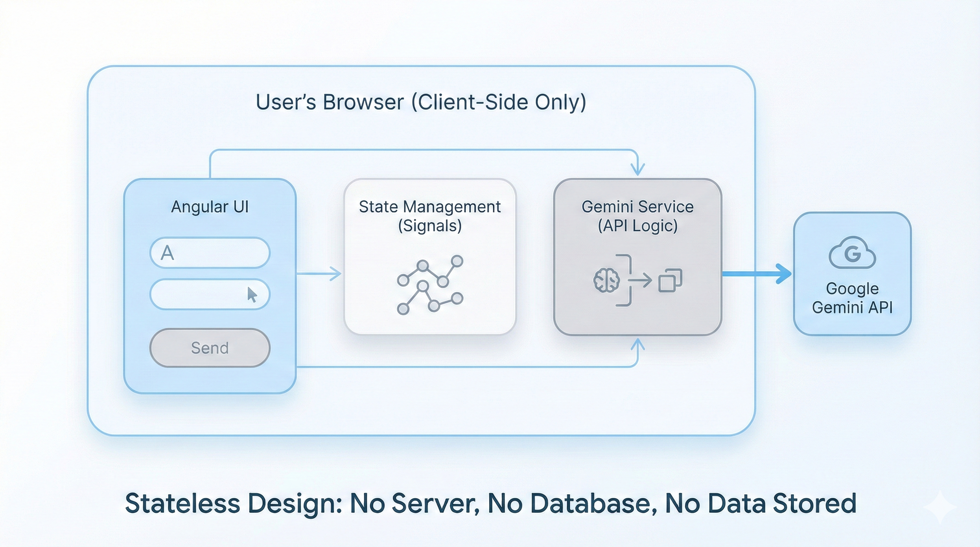Click arrow from Angular UI to State Management

319,273
